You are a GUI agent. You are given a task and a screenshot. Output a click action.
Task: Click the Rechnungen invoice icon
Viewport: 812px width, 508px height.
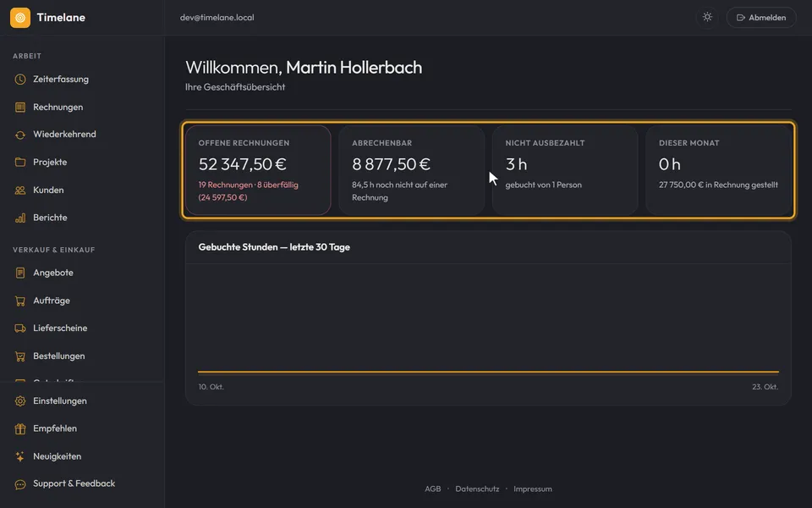(20, 108)
